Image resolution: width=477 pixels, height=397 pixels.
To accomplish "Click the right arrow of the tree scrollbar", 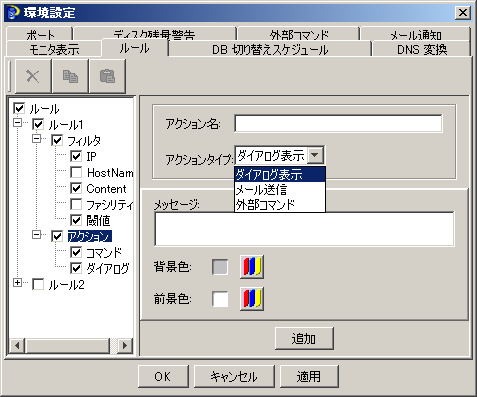I will [125, 345].
